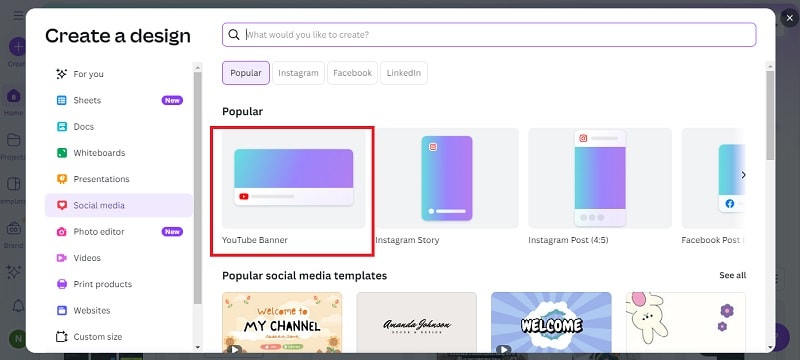The image size is (800, 360).
Task: Switch to the Instagram filter tab
Action: [x=298, y=73]
